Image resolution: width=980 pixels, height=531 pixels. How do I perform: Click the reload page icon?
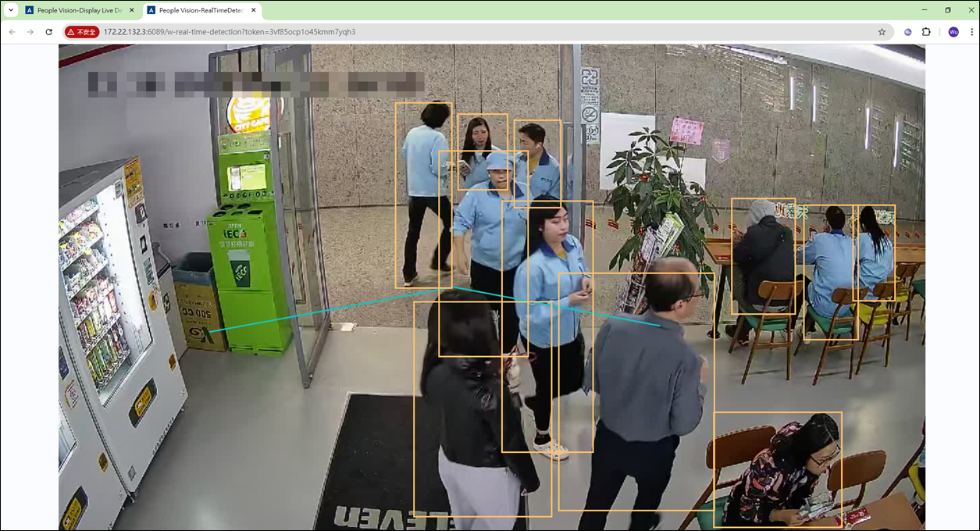click(x=50, y=32)
